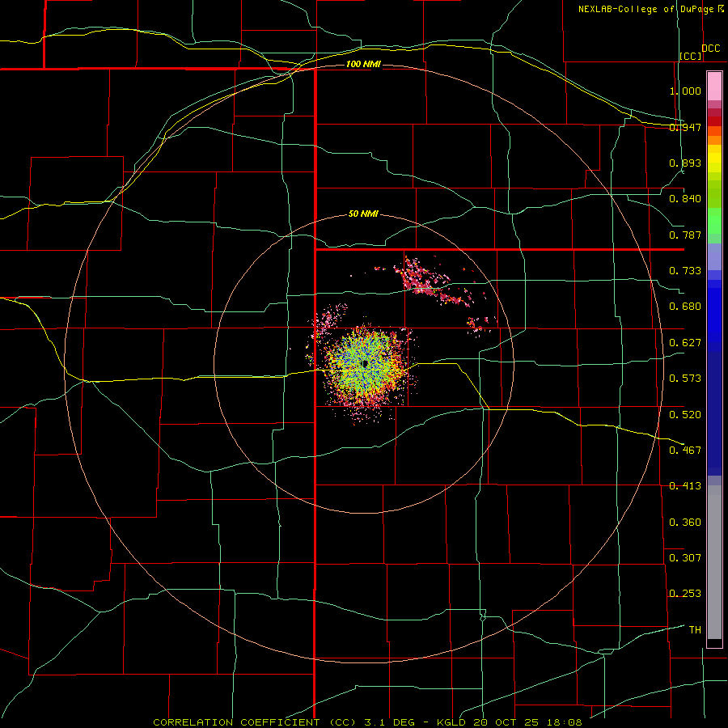Click the bright green segment of the color bar
Screen dimensions: 728x728
coord(714,221)
